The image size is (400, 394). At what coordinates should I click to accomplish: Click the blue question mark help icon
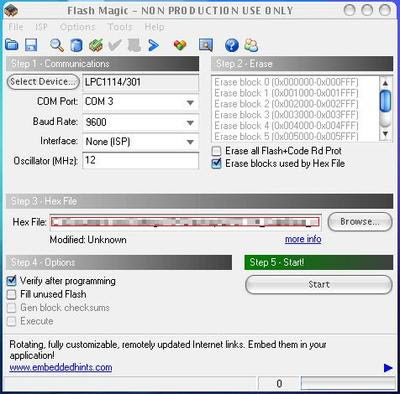click(x=232, y=45)
